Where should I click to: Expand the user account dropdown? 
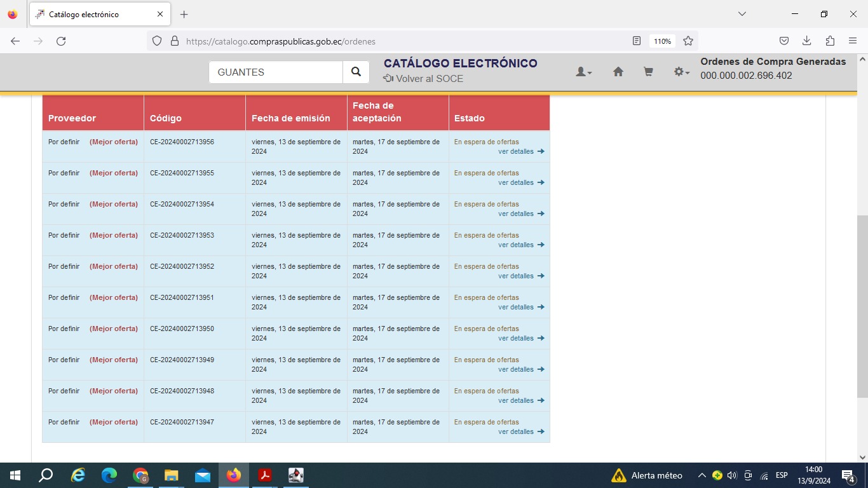point(583,72)
